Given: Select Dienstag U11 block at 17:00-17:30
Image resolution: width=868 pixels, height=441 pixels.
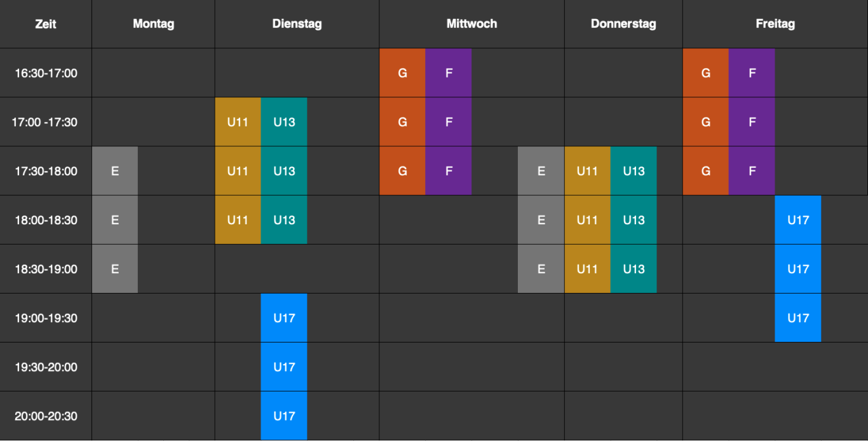Looking at the screenshot, I should pos(238,122).
